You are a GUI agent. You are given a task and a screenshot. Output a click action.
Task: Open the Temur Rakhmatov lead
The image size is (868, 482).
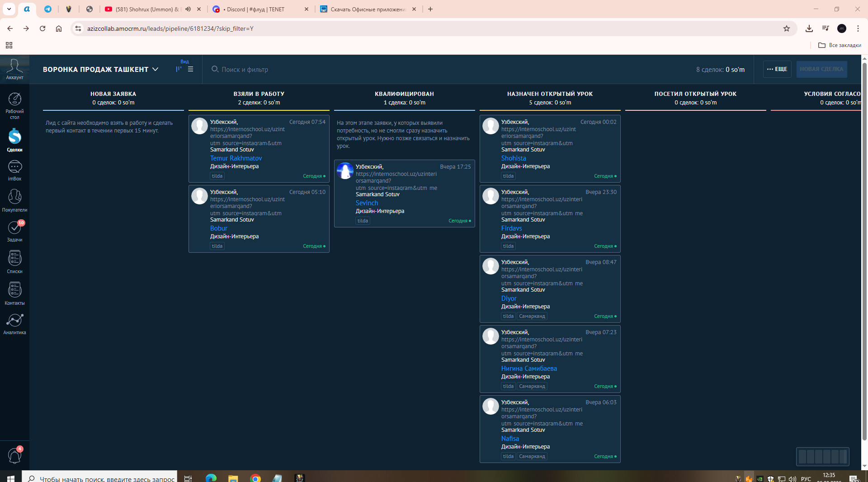(236, 158)
